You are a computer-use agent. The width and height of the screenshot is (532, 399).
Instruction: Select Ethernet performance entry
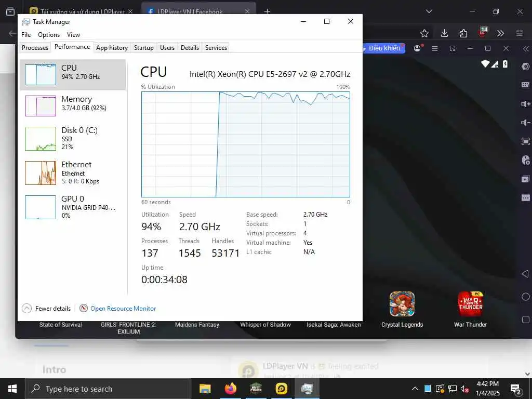click(x=73, y=172)
